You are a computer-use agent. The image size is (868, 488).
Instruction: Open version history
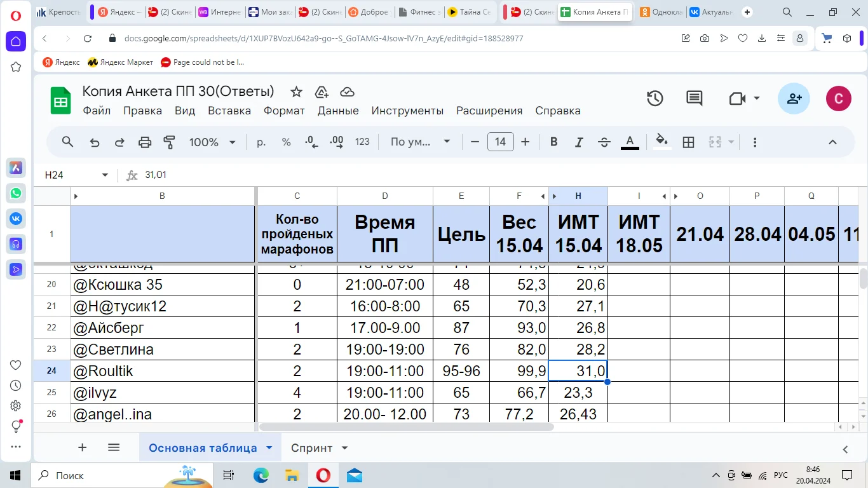[654, 98]
